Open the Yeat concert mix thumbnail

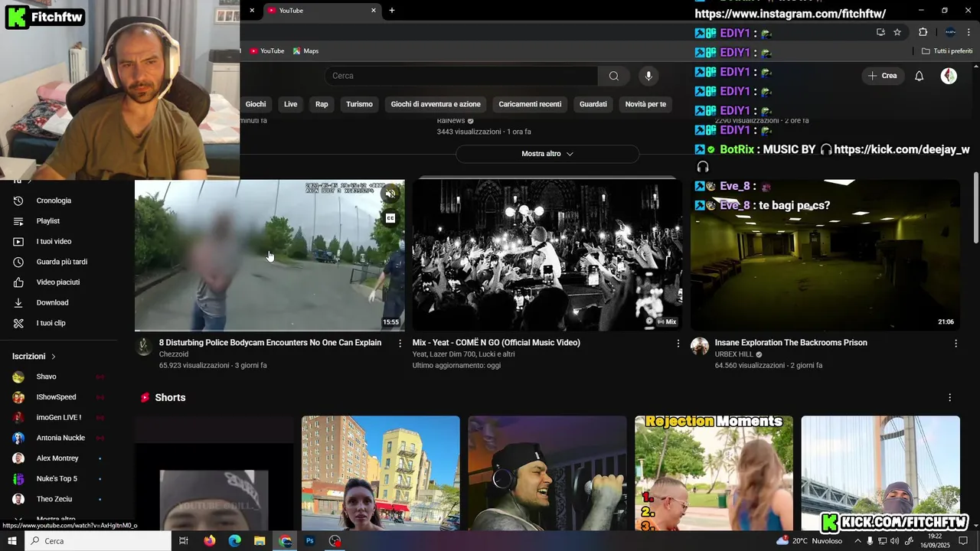point(547,255)
